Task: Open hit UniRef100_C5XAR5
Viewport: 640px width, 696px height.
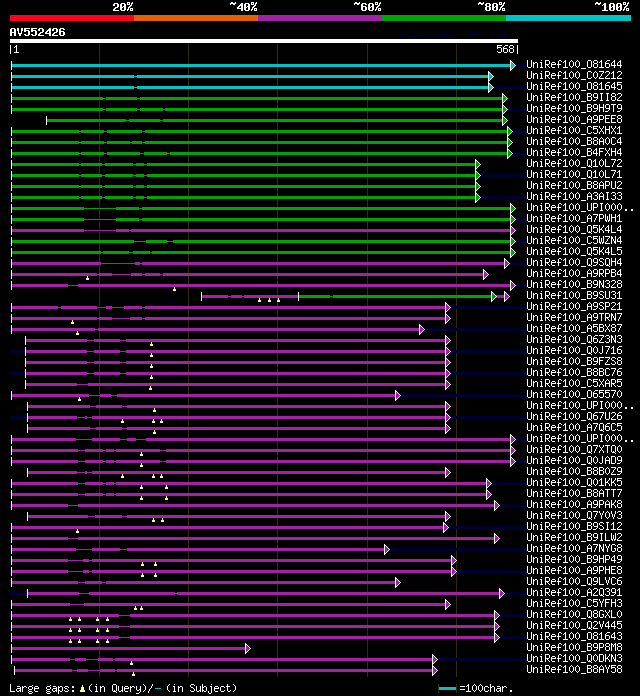Action: coord(574,383)
